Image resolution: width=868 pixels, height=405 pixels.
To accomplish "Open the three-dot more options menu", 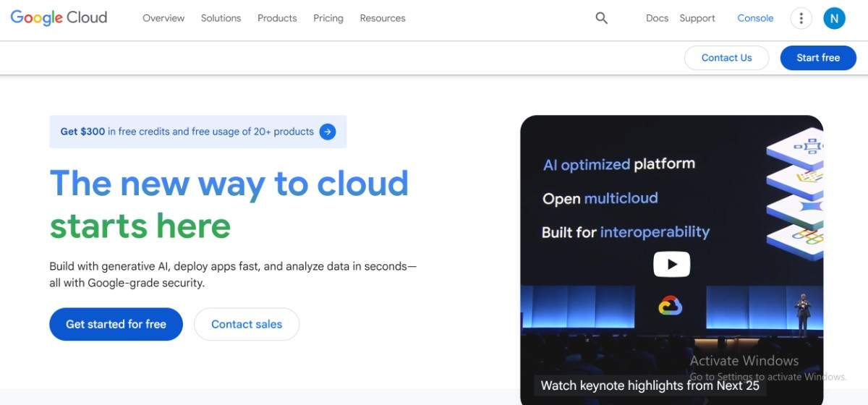I will (801, 18).
